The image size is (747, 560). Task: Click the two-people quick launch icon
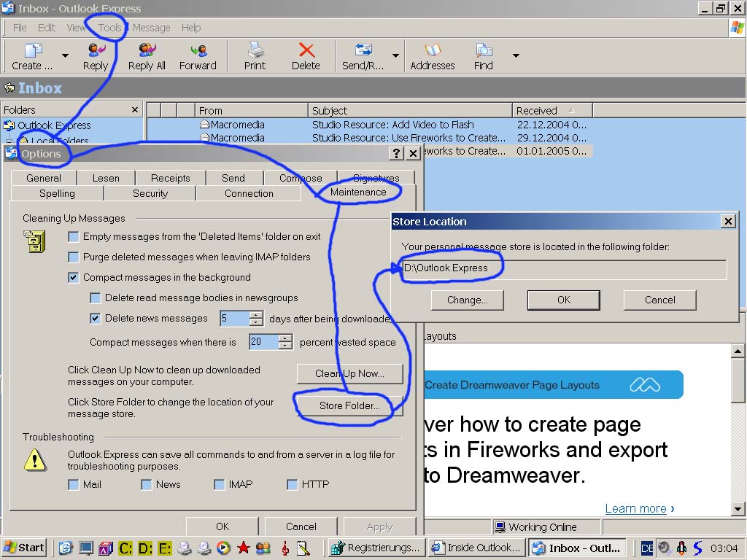click(263, 548)
